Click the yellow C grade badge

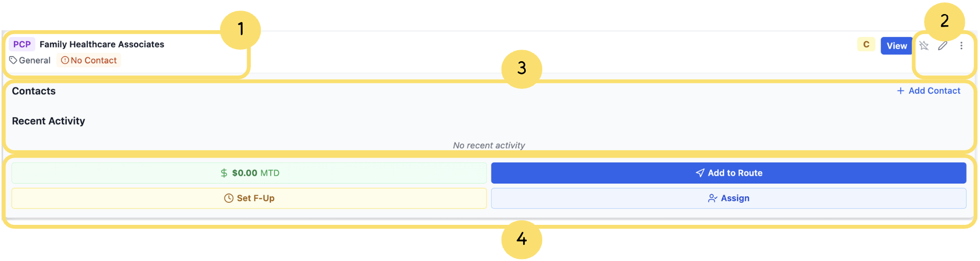point(866,45)
